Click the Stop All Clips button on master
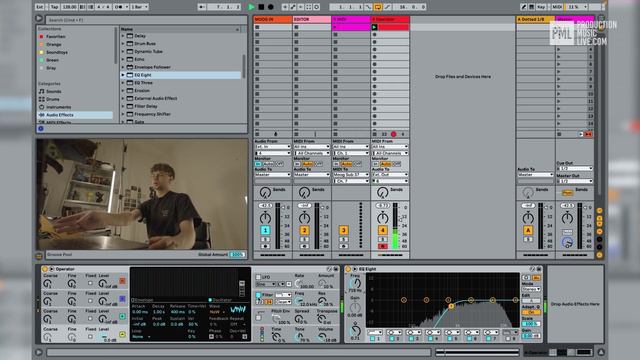The width and height of the screenshot is (640, 360). [x=559, y=134]
